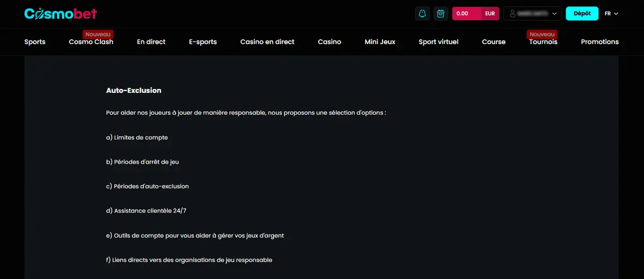Open the gift box rewards icon
This screenshot has height=279, width=644.
tap(441, 13)
